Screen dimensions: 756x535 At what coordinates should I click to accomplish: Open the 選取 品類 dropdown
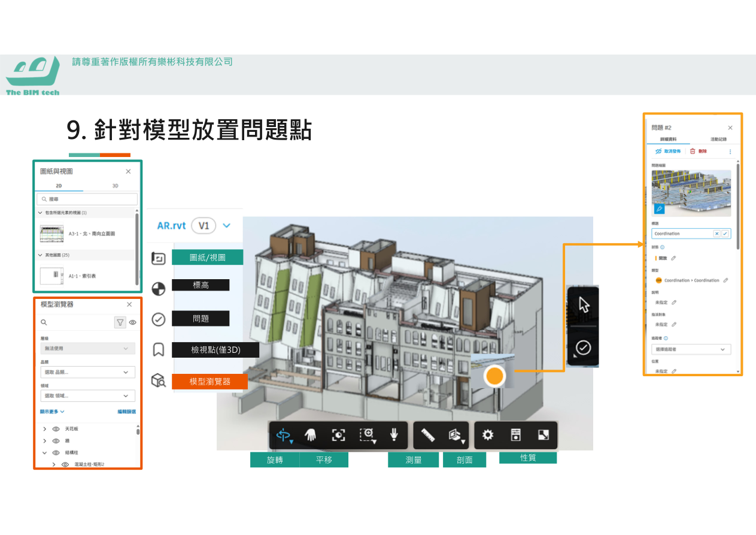pyautogui.click(x=87, y=372)
